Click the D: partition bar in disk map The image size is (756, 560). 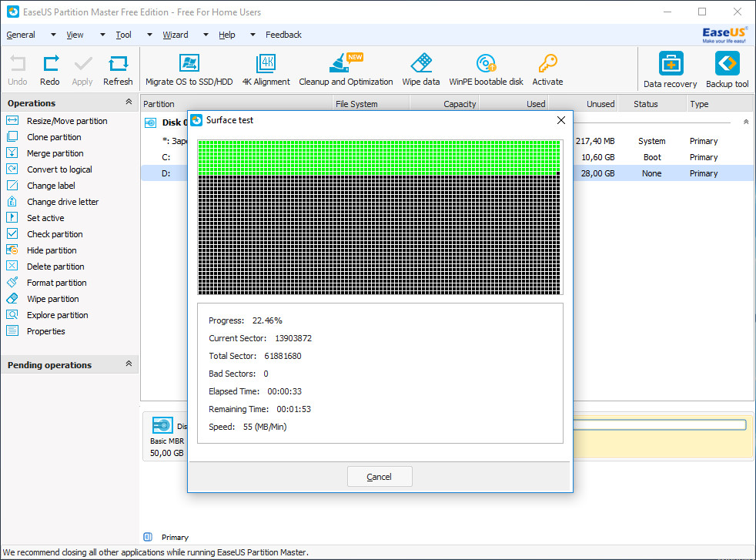660,425
